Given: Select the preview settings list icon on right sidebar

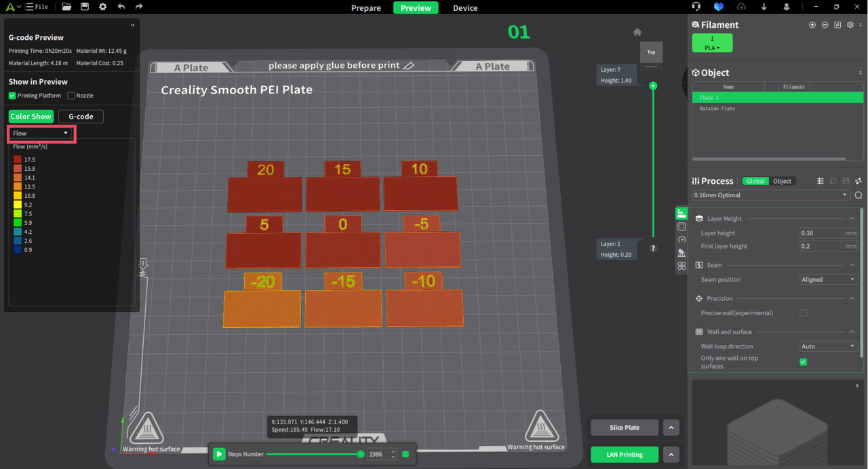Looking at the screenshot, I should click(x=681, y=213).
